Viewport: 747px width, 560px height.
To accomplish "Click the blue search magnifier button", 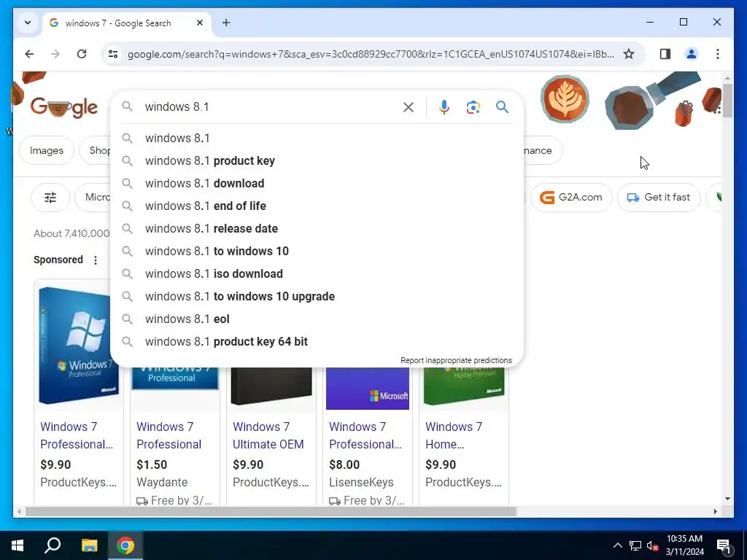I will click(502, 107).
